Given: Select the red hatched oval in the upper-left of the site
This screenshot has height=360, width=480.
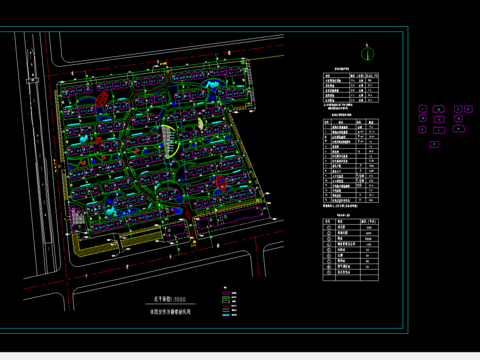Looking at the screenshot, I should tap(101, 99).
